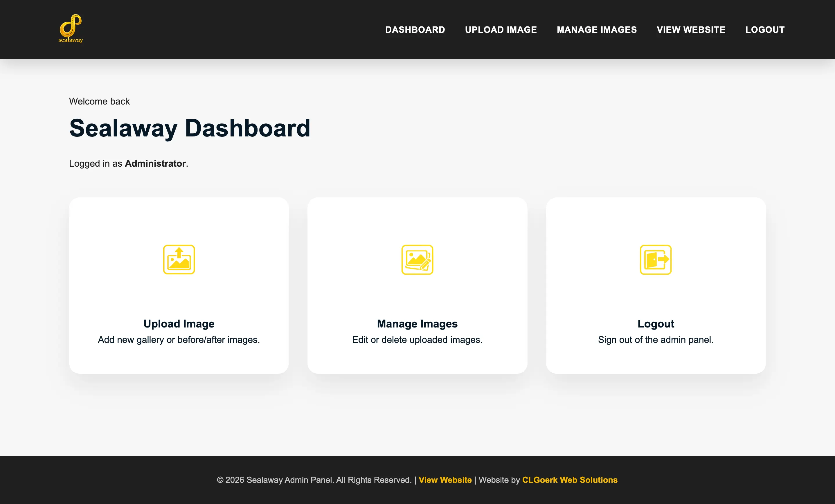
Task: Click the Logout card title
Action: [x=656, y=324]
